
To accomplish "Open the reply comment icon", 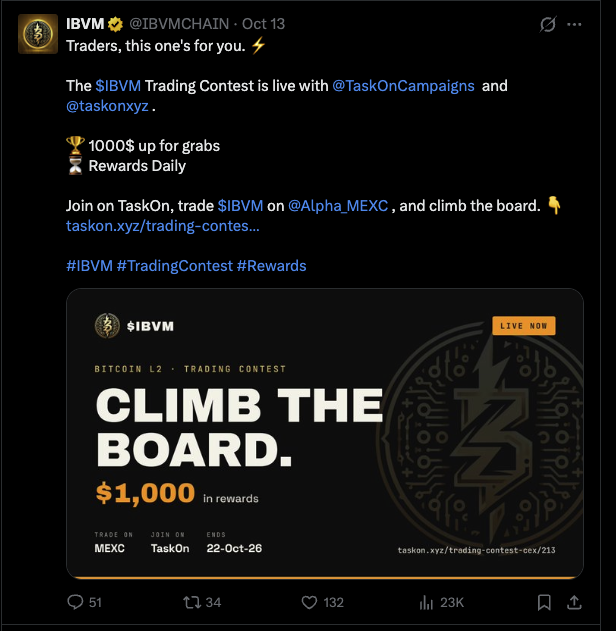I will tap(75, 602).
